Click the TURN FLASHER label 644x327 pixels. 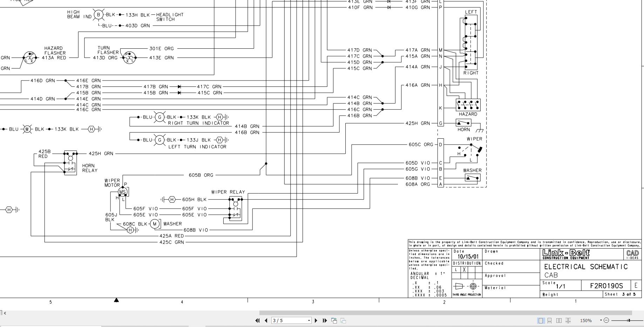[x=108, y=50]
